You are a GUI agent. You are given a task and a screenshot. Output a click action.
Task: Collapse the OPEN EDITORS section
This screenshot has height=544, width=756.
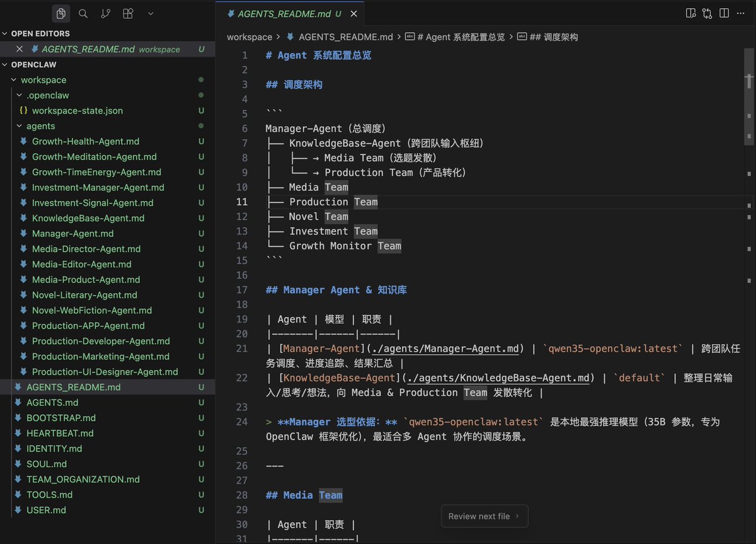click(x=40, y=33)
